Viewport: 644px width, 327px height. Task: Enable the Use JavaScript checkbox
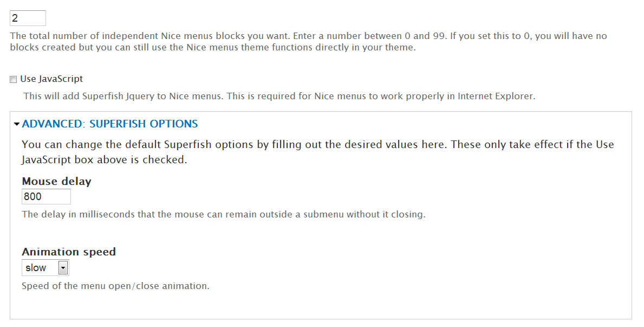[x=14, y=80]
